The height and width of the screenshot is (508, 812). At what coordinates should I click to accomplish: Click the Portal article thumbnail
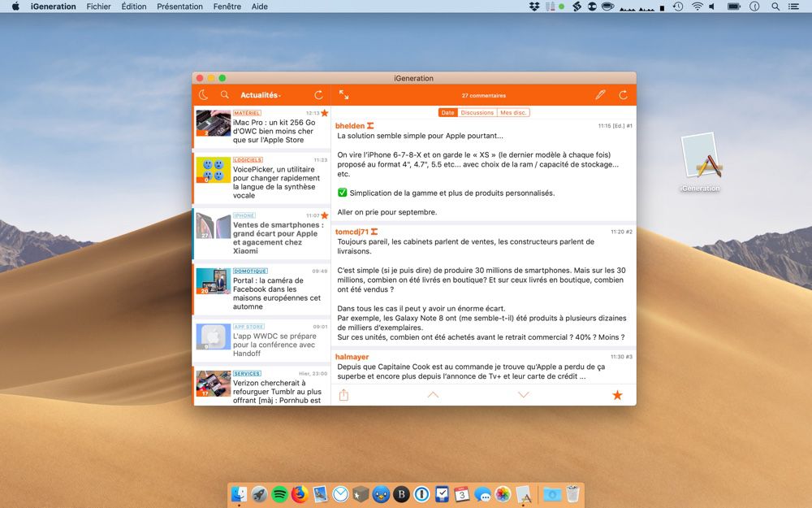[x=214, y=281]
